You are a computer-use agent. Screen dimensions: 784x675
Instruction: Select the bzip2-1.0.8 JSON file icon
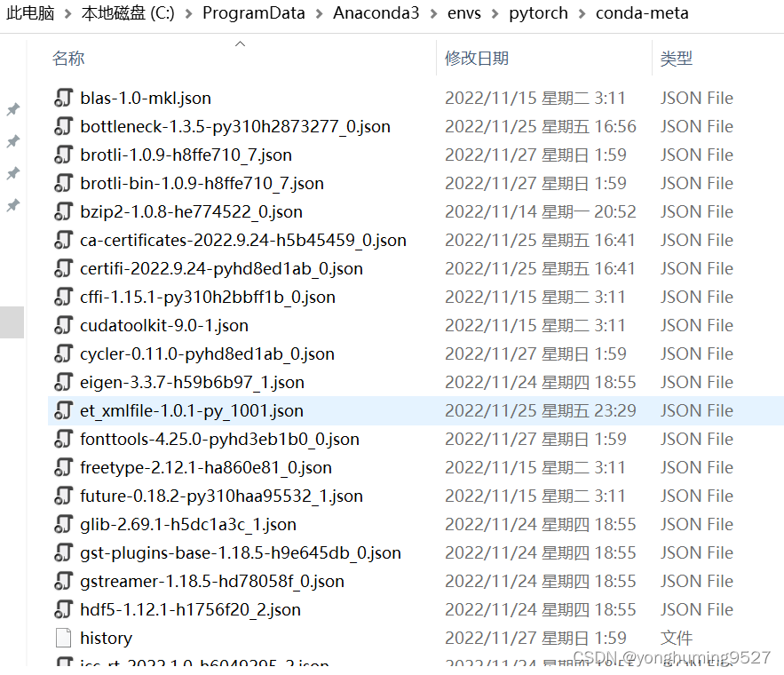coord(64,211)
